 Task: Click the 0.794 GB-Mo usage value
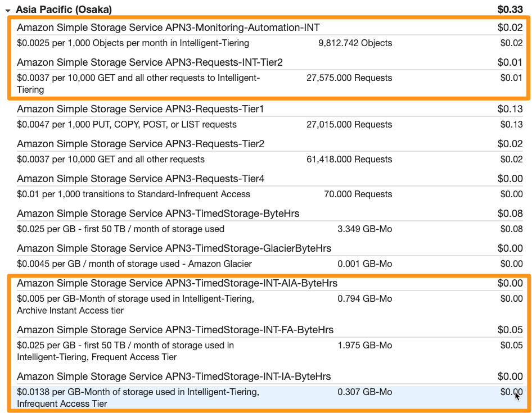[x=365, y=299]
